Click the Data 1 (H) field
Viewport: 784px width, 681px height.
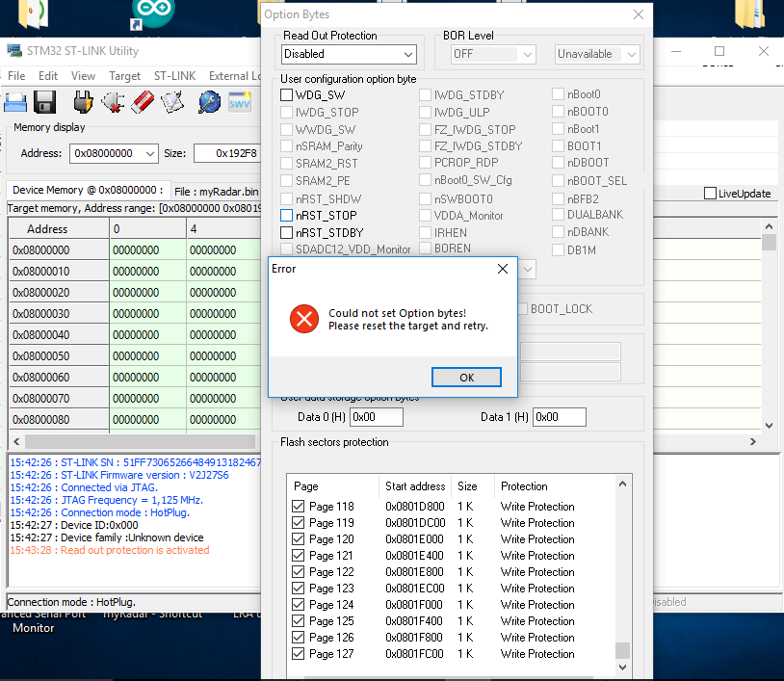coord(560,417)
